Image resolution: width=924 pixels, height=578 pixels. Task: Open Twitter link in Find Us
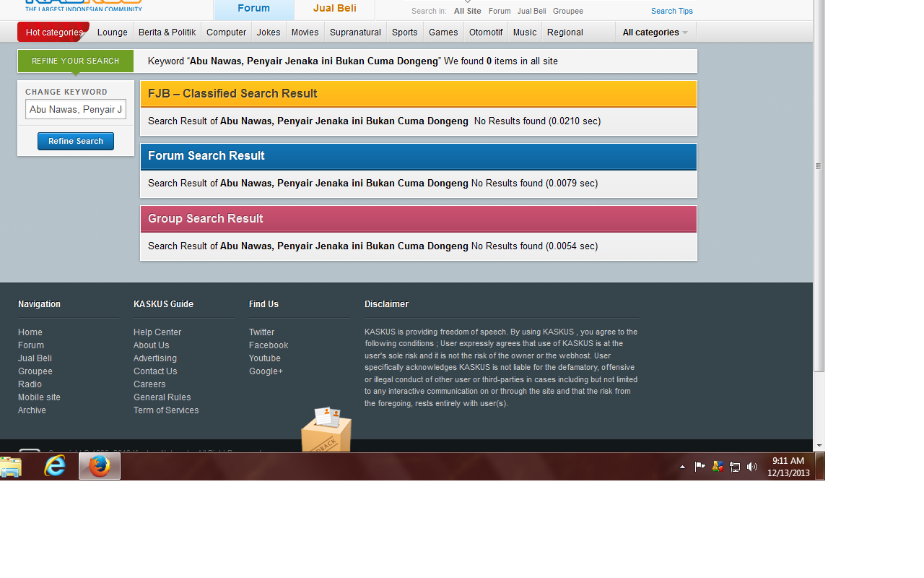pos(262,332)
